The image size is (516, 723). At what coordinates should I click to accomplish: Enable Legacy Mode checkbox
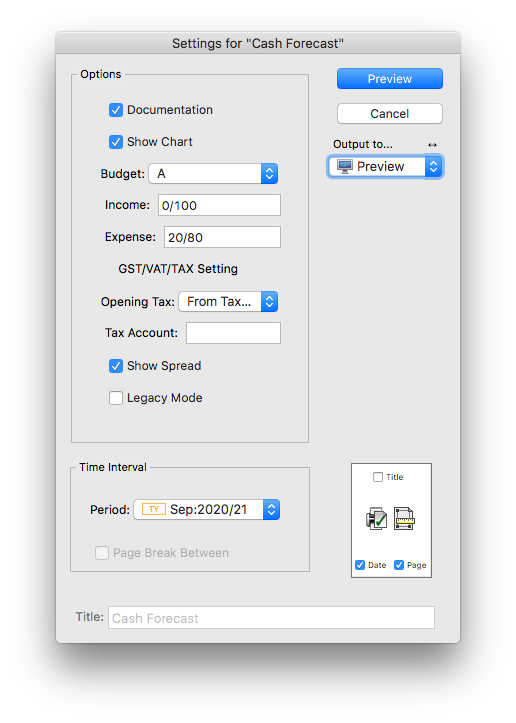[x=116, y=398]
